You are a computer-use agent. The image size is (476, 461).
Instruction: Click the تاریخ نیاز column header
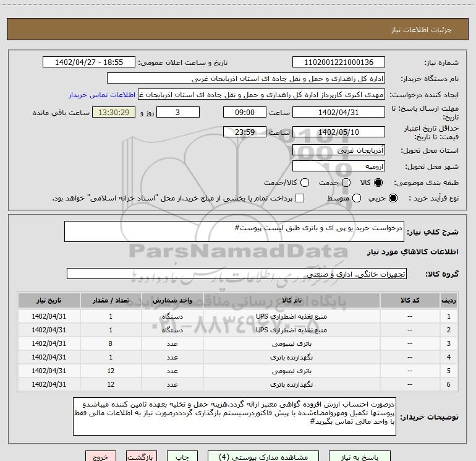pos(49,301)
